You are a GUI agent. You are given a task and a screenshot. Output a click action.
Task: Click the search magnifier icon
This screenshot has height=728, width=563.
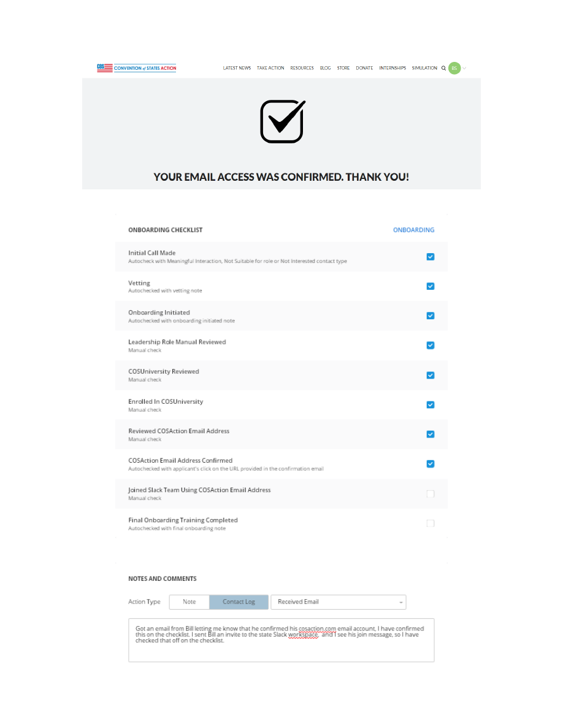pos(443,68)
